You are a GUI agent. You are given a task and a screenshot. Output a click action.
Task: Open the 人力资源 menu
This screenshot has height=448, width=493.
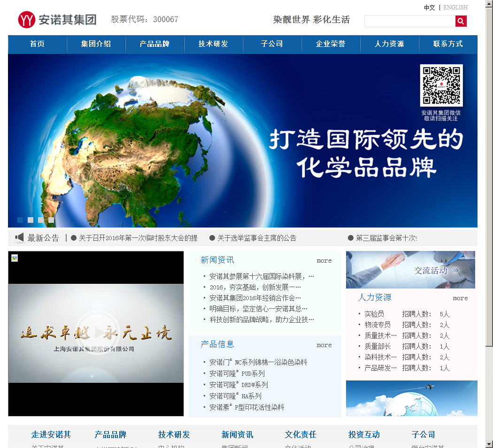click(389, 44)
